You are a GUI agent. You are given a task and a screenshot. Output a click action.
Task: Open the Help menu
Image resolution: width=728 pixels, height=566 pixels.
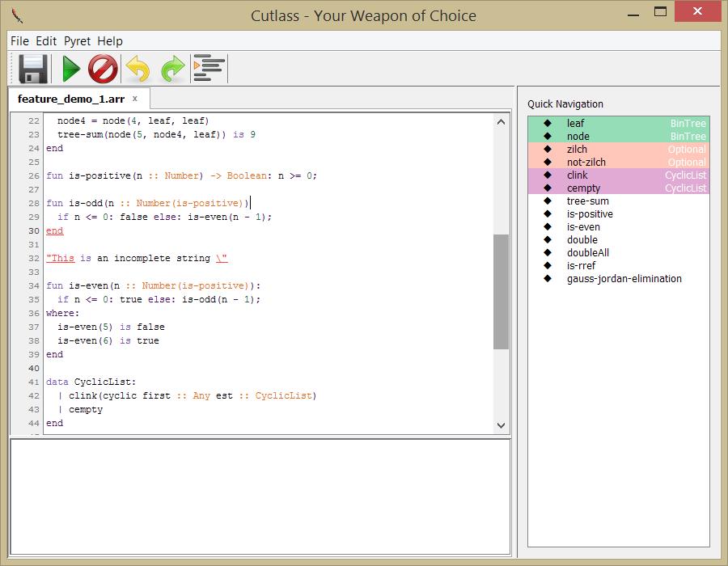pyautogui.click(x=110, y=40)
